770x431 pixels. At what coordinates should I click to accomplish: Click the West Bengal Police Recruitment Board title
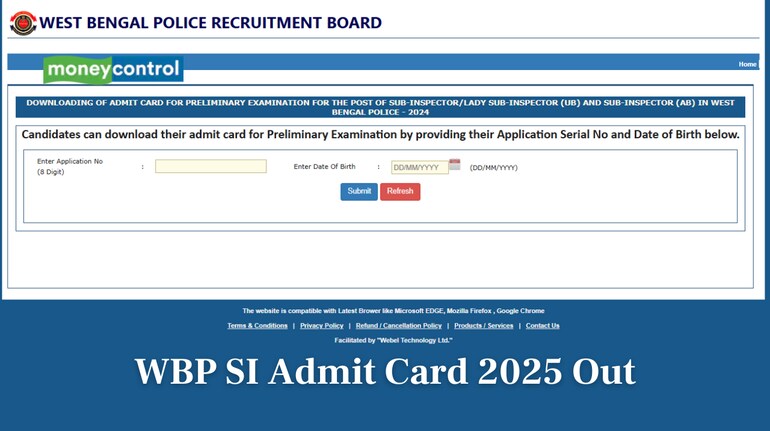[x=210, y=22]
